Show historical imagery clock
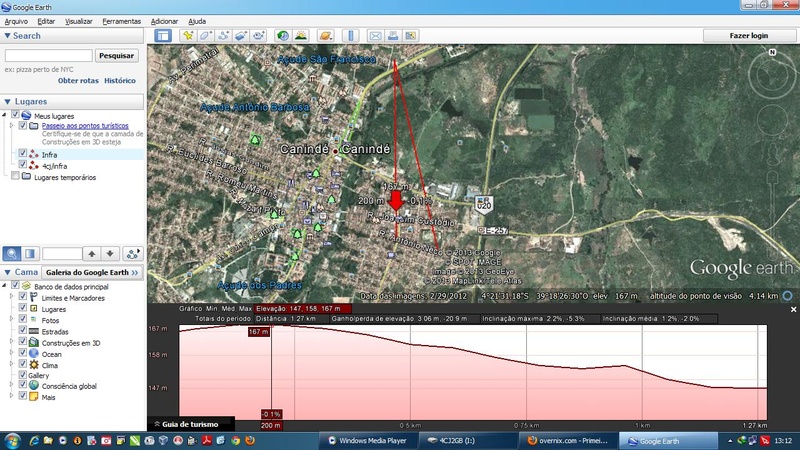This screenshot has height=450, width=800. point(283,36)
